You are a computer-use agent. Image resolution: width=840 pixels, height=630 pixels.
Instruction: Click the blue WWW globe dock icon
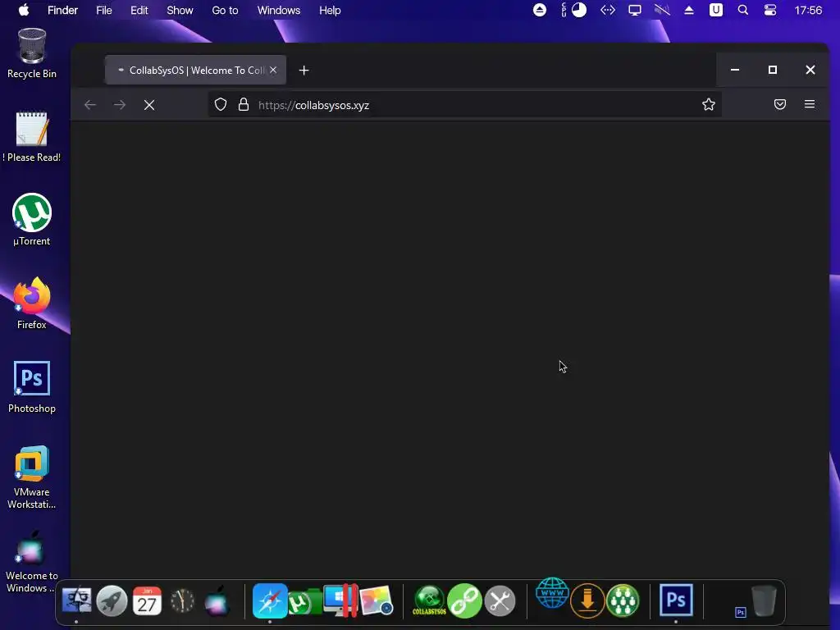pos(552,594)
